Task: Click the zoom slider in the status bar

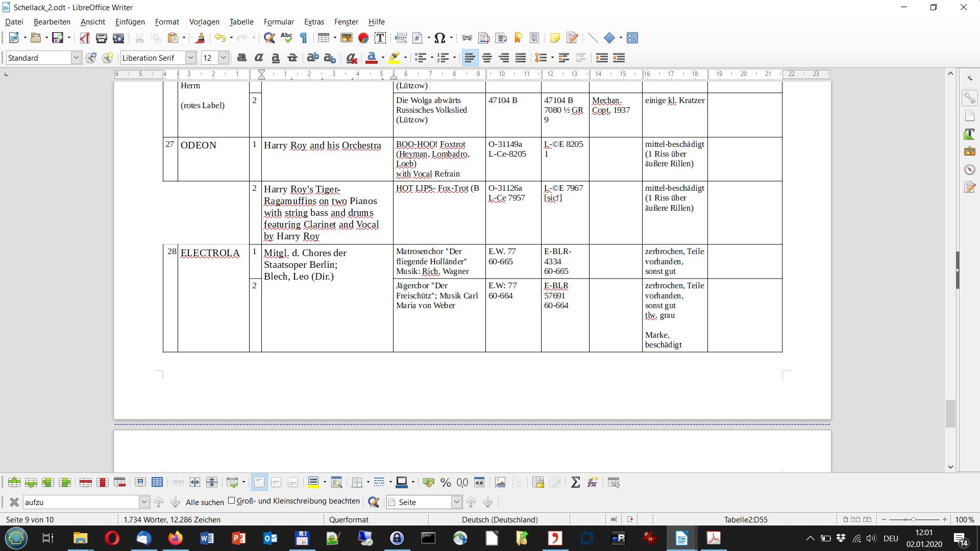Action: (914, 519)
